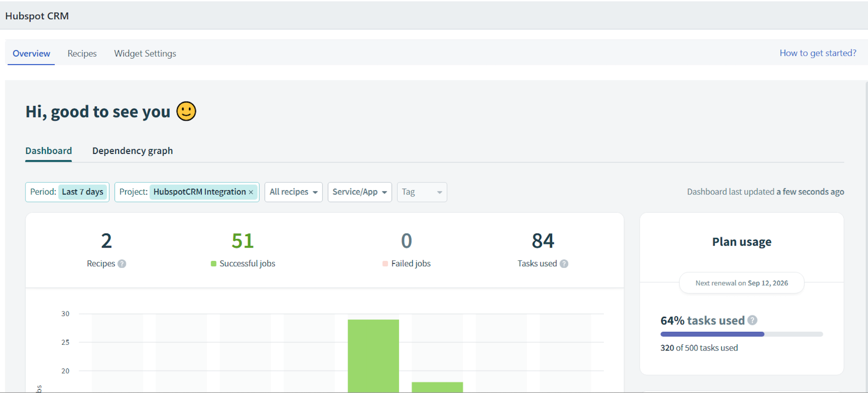Show help for Tasks used
The height and width of the screenshot is (393, 868).
[564, 264]
